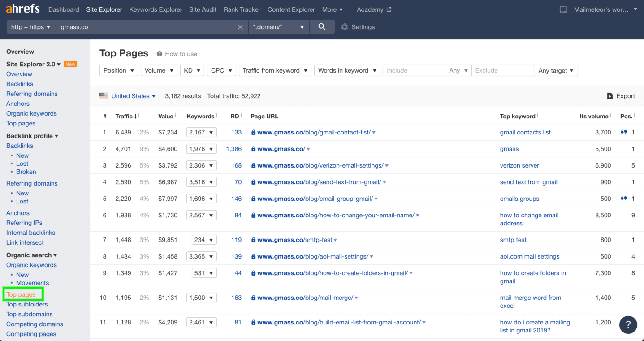The height and width of the screenshot is (341, 644).
Task: Click the featured snippet quote icon for emails groups
Action: (x=623, y=199)
